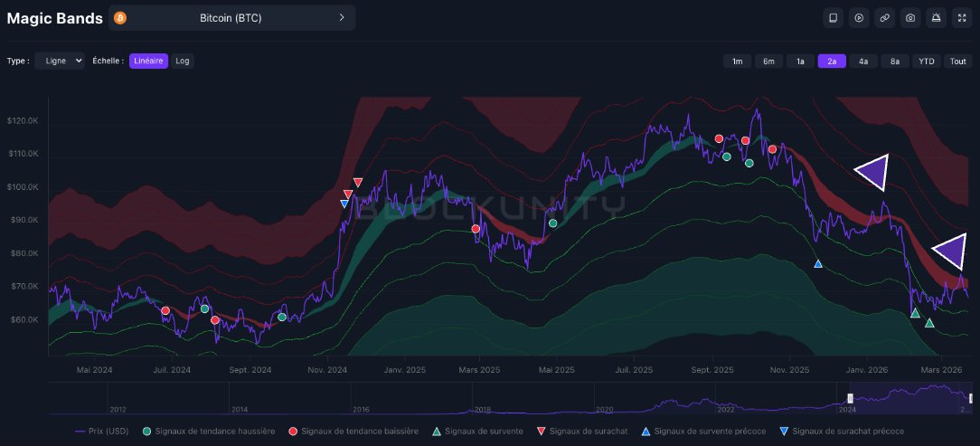Viewport: 980px width, 446px height.
Task: Click the $60.0K axis label
Action: 24,319
